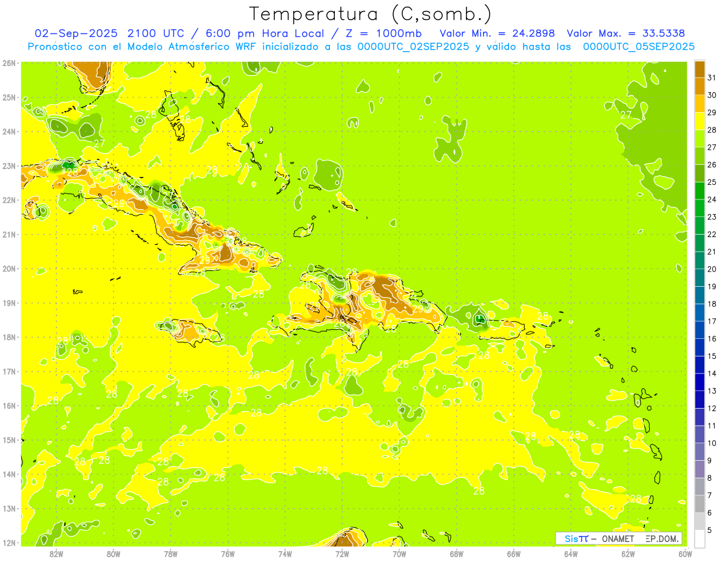Image resolution: width=728 pixels, height=562 pixels.
Task: Click the 82W longitude axis label
Action: point(56,554)
